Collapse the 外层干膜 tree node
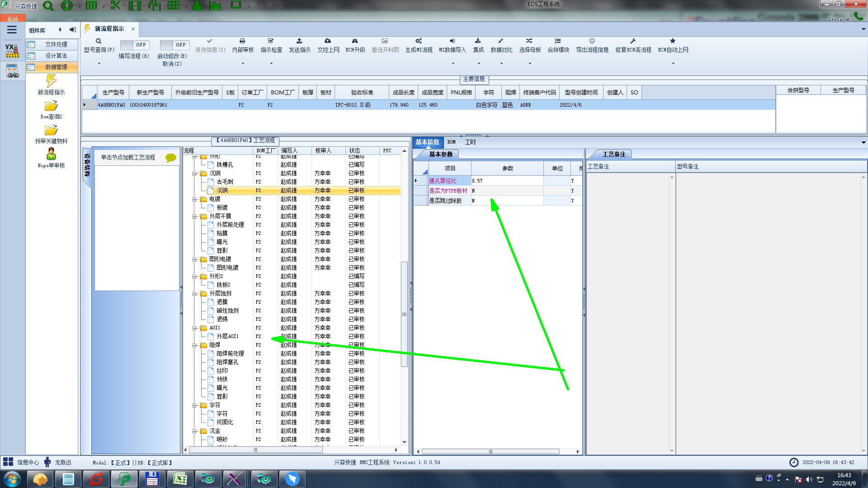Viewport: 868px width, 488px height. pyautogui.click(x=194, y=216)
